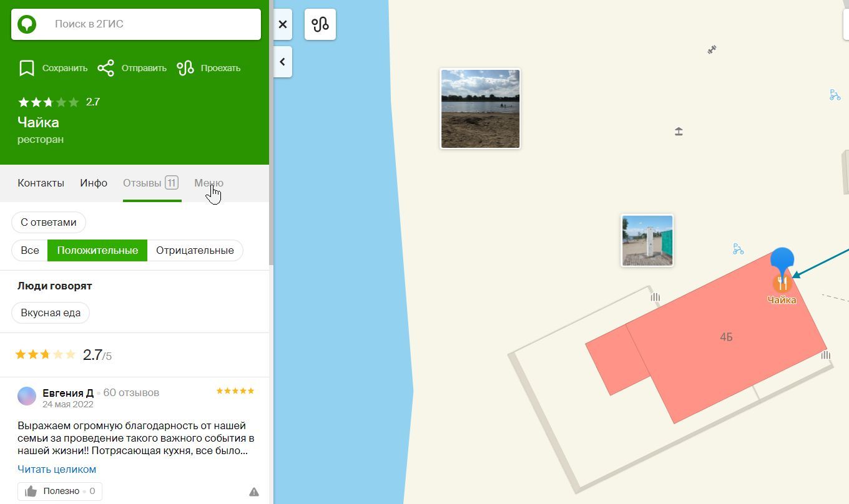Image resolution: width=849 pixels, height=504 pixels.
Task: Click the bookmark icon next to Сохранить
Action: (26, 68)
